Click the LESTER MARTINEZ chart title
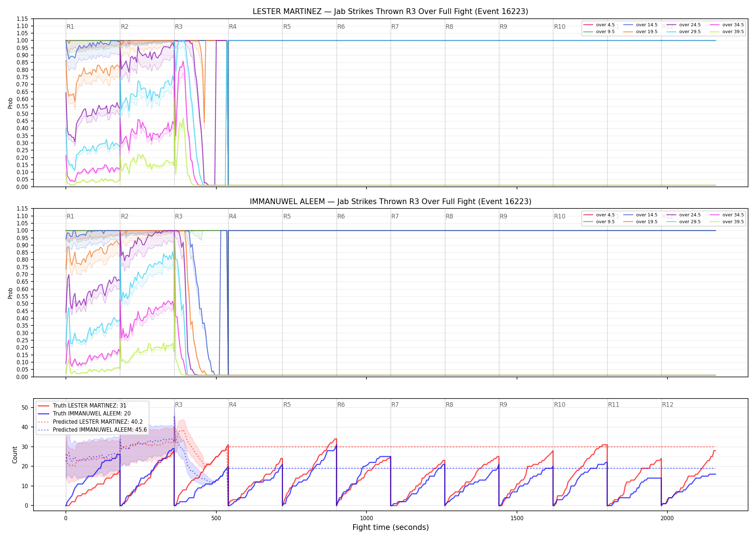Viewport: 756px width, 540px height. click(390, 12)
